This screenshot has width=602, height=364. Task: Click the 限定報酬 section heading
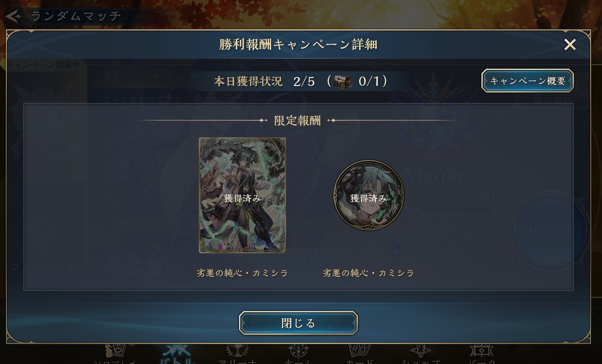(x=297, y=120)
